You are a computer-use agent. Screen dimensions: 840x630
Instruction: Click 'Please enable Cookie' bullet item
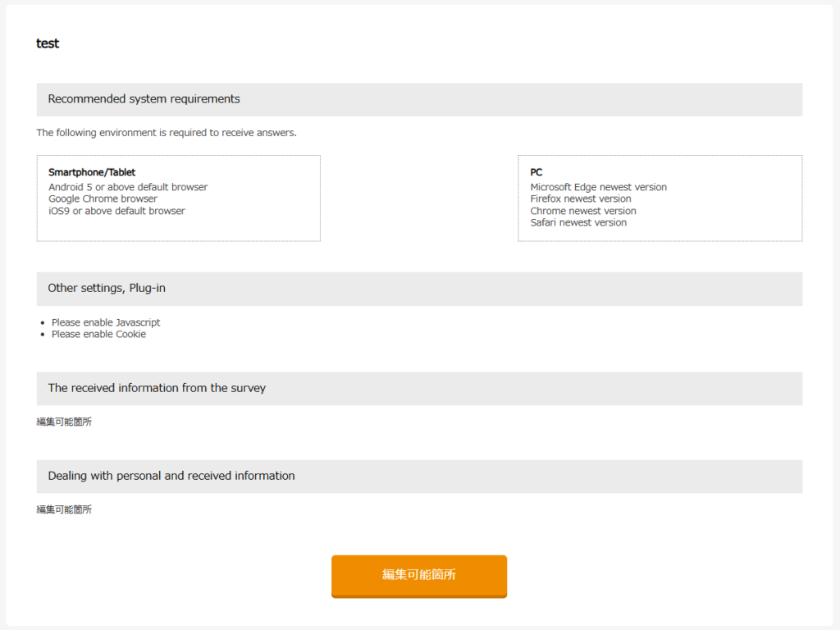click(x=98, y=335)
